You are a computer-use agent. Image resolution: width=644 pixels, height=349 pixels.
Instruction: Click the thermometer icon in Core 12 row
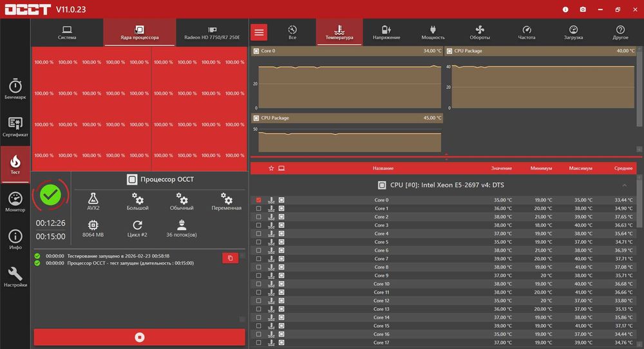pos(271,301)
